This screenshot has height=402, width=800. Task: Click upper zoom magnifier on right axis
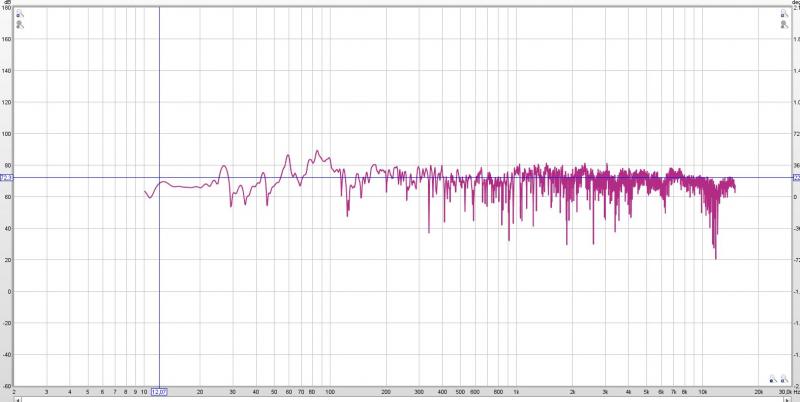(x=784, y=14)
